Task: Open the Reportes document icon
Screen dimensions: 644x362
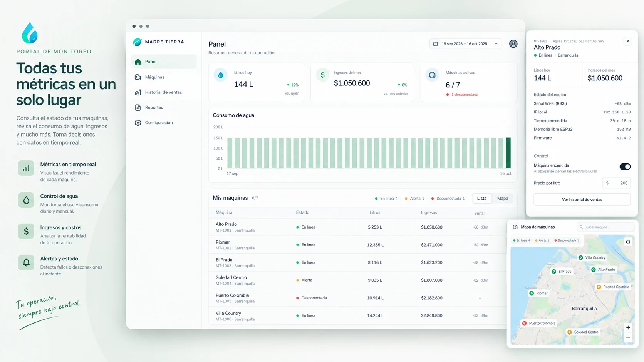Action: 138,107
